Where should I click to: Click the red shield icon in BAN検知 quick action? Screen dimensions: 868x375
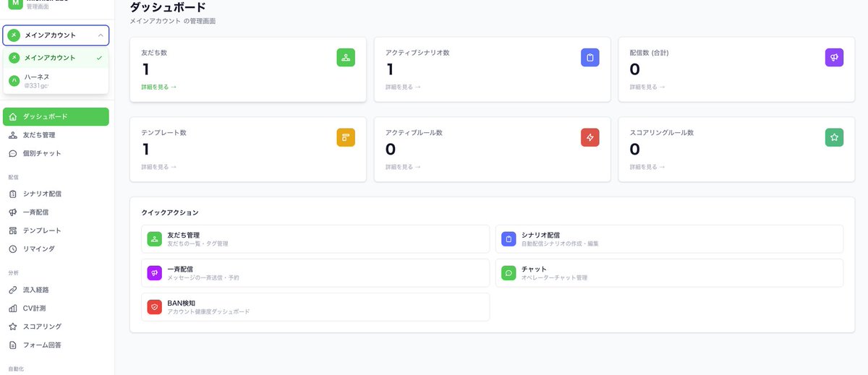[x=154, y=307]
